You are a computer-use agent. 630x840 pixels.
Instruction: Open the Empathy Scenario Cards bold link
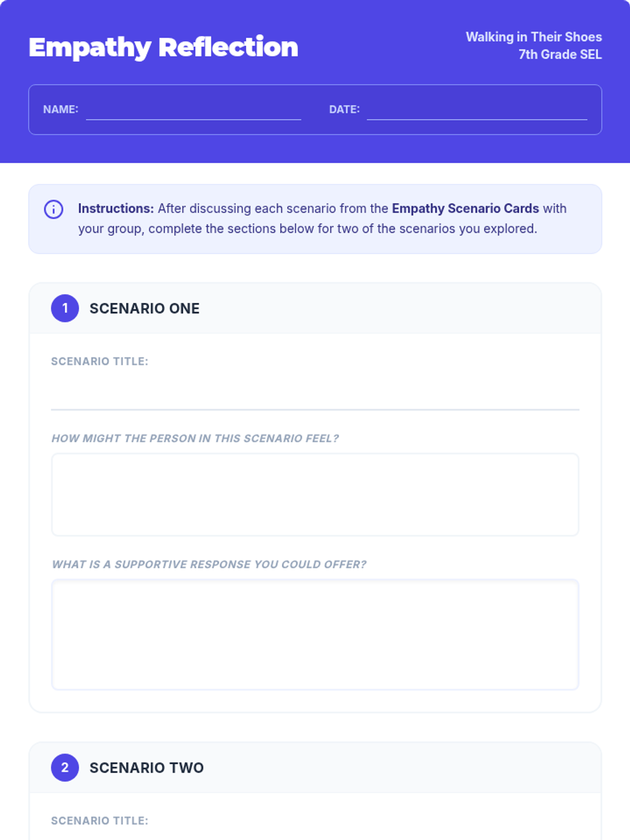pyautogui.click(x=465, y=208)
